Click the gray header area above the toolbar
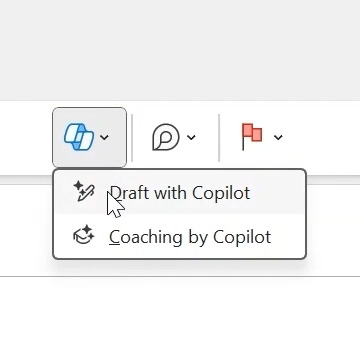The width and height of the screenshot is (360, 360). pos(180,50)
